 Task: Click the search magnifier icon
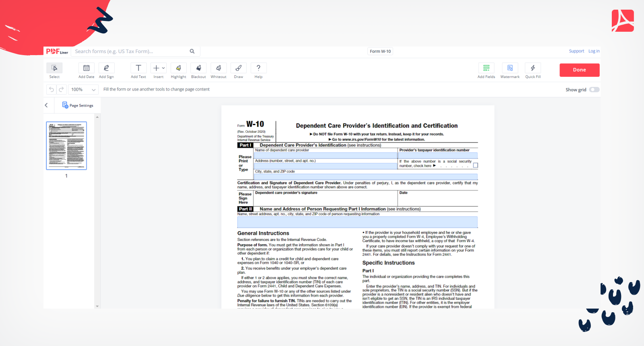192,51
